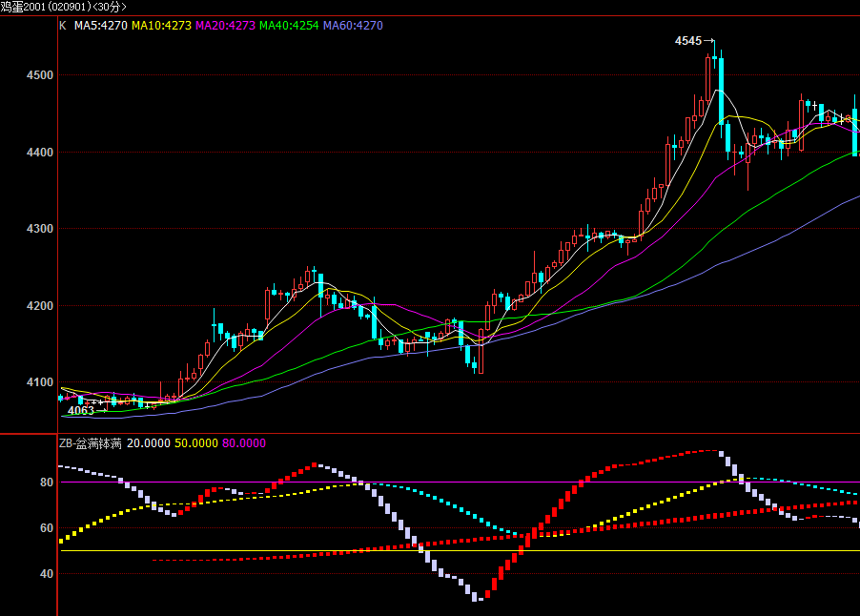Click the 4545 high price marker

click(x=687, y=41)
